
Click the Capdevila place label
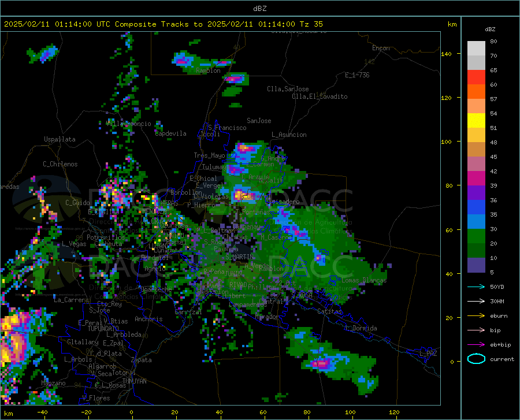pos(170,133)
